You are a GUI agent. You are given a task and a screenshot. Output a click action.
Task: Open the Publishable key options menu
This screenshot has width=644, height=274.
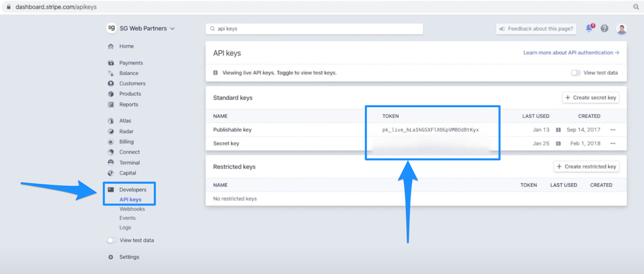point(613,130)
